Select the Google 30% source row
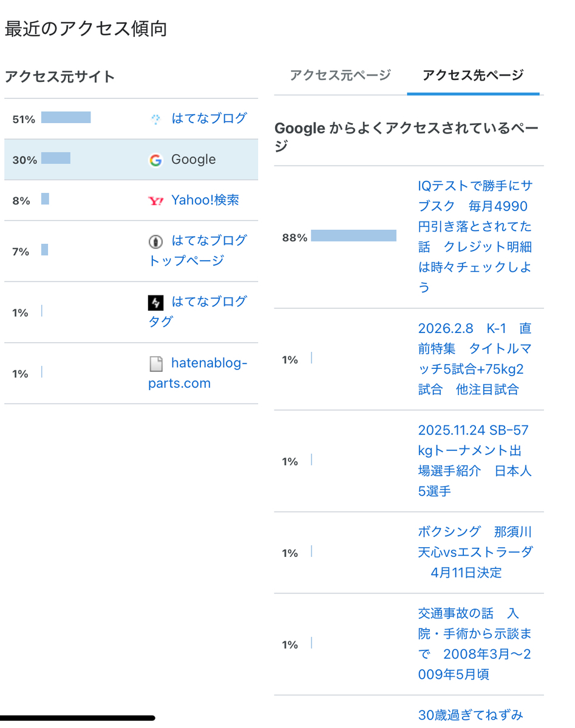This screenshot has height=728, width=575. tap(131, 160)
